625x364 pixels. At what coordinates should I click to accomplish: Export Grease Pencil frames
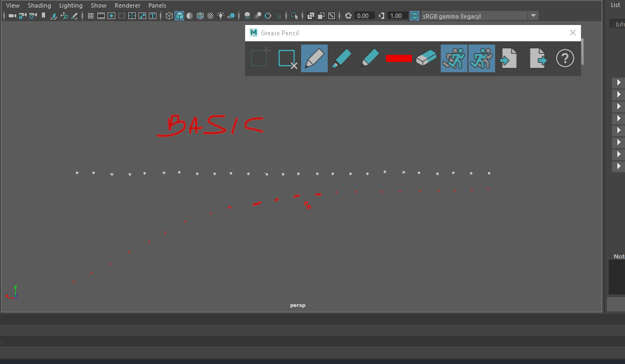(x=537, y=58)
